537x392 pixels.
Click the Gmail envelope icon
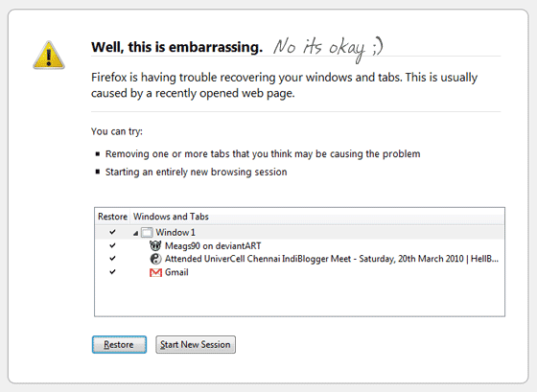[155, 272]
